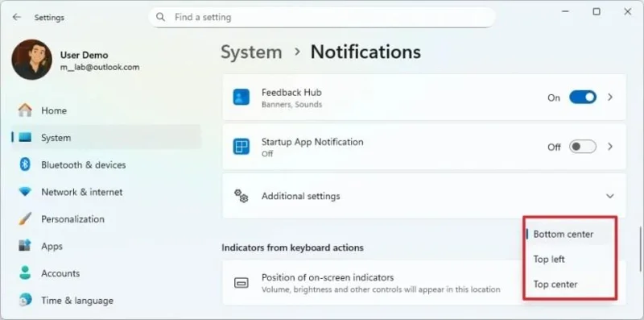This screenshot has width=644, height=320.
Task: Close the Settings window
Action: point(628,12)
